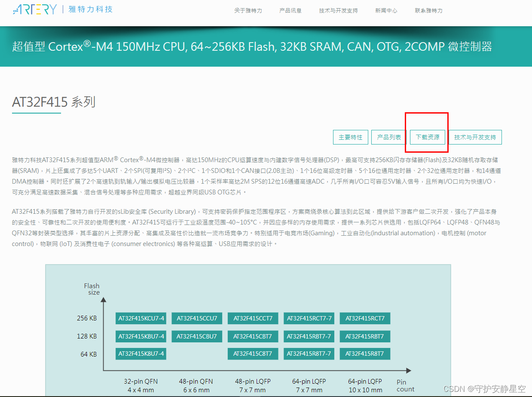Viewport: 532px width, 397px height.
Task: Select the AT32F415RCT7-7 chip box
Action: (309, 319)
